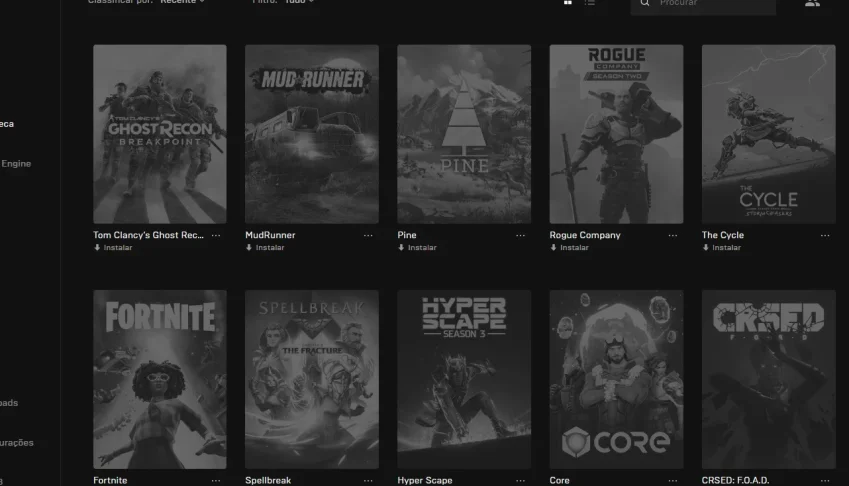This screenshot has height=486, width=849.
Task: Open the three-dot menu for Core
Action: [x=672, y=481]
